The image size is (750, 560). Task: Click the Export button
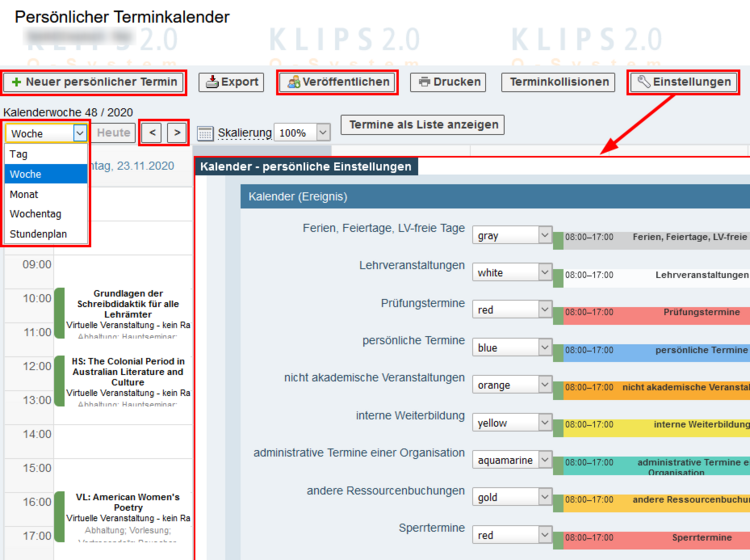232,82
